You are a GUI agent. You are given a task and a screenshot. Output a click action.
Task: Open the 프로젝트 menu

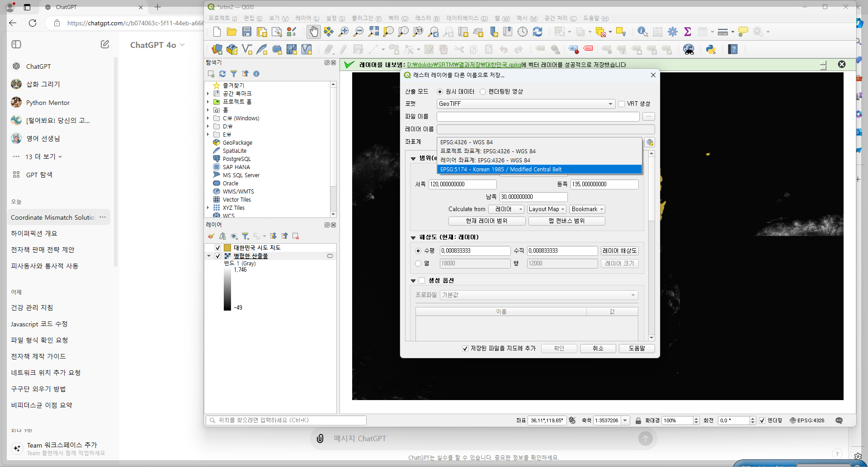(x=222, y=19)
